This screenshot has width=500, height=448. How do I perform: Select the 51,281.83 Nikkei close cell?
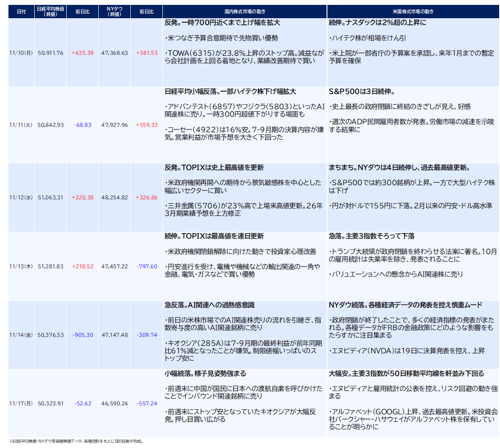pos(50,266)
